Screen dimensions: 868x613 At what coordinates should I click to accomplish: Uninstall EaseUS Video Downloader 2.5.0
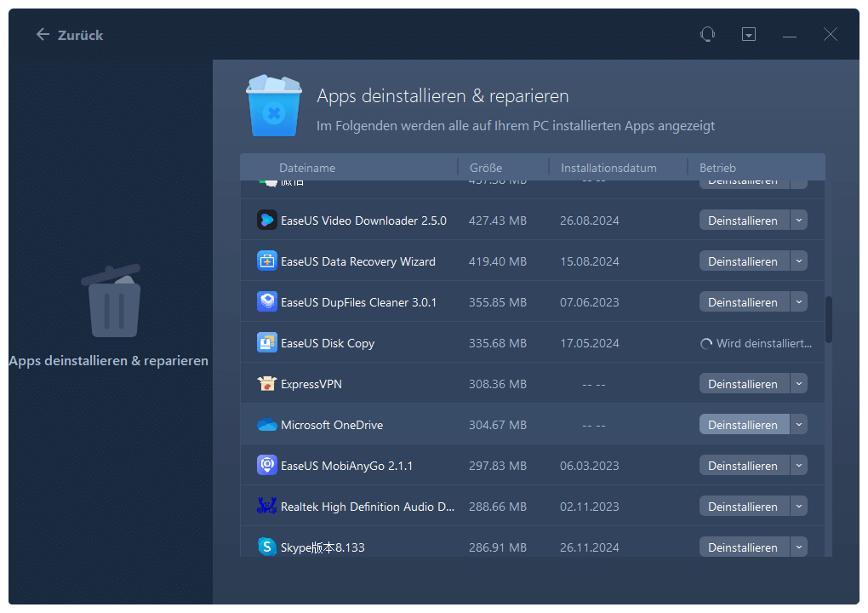[744, 221]
